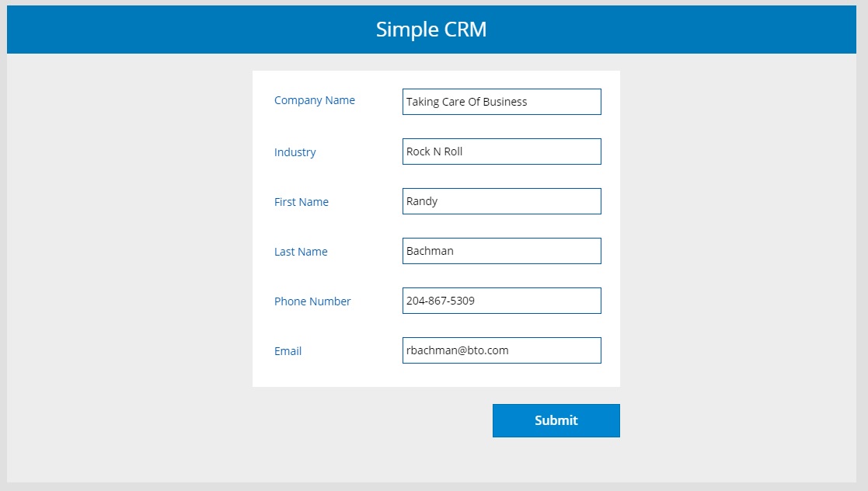Viewport: 868px width, 491px height.
Task: Click the Simple CRM header title
Action: [x=431, y=30]
